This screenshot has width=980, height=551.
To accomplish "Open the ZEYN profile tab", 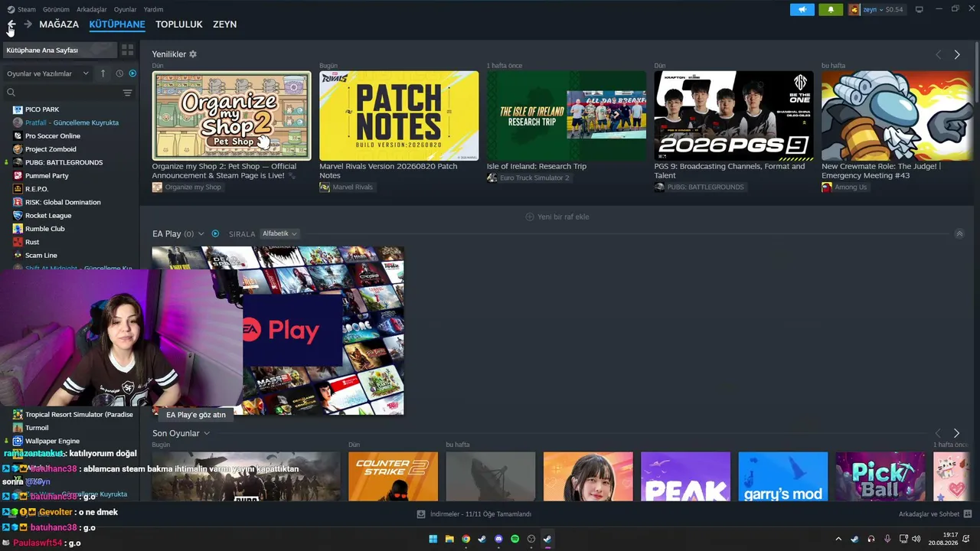I will 224,24.
